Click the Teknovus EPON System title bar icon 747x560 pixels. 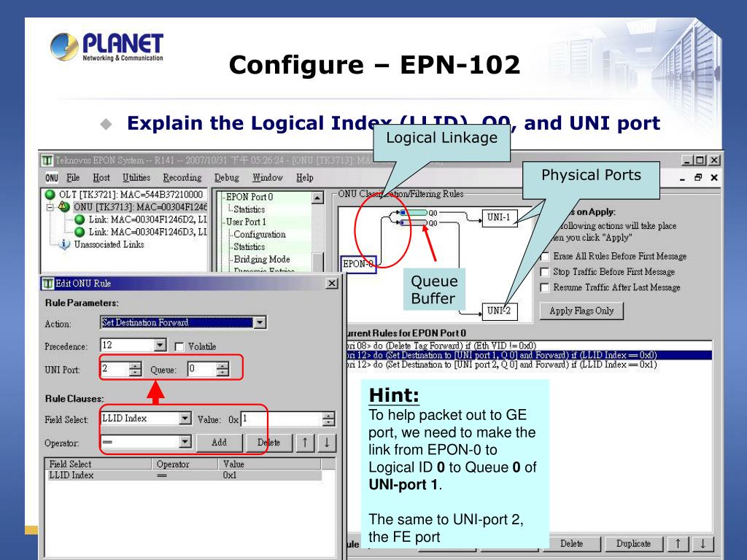[x=47, y=160]
